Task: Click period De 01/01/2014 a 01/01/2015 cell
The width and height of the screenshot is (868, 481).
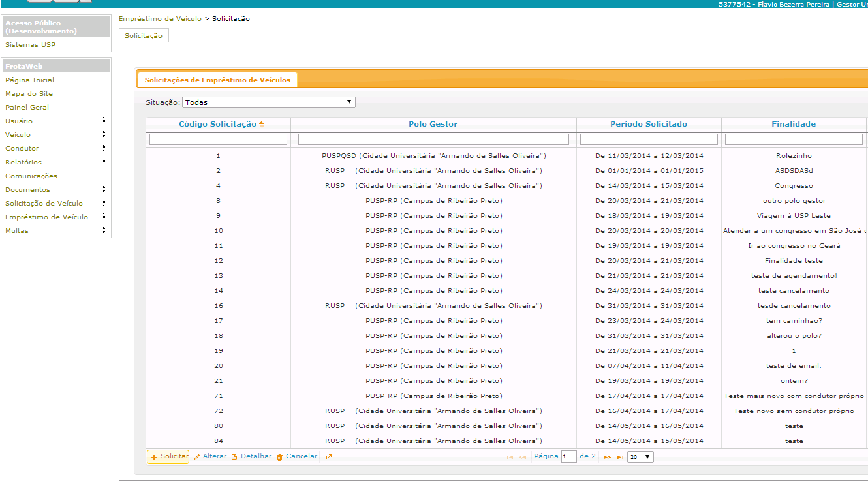Action: tap(649, 171)
